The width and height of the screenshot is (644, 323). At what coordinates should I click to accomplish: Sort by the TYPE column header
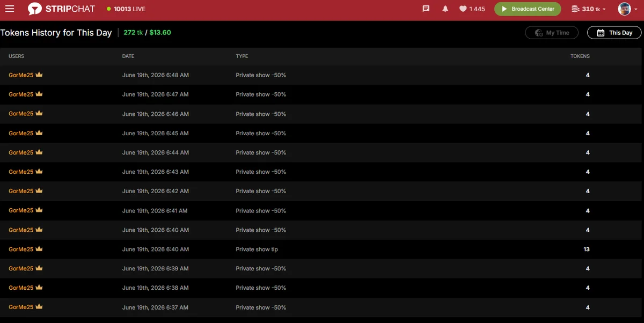click(x=242, y=56)
